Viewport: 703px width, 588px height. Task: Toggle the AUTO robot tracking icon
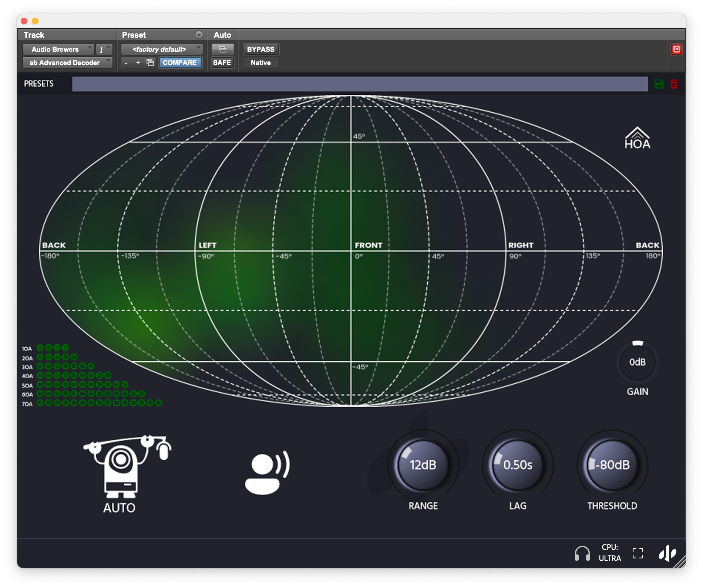pyautogui.click(x=127, y=473)
